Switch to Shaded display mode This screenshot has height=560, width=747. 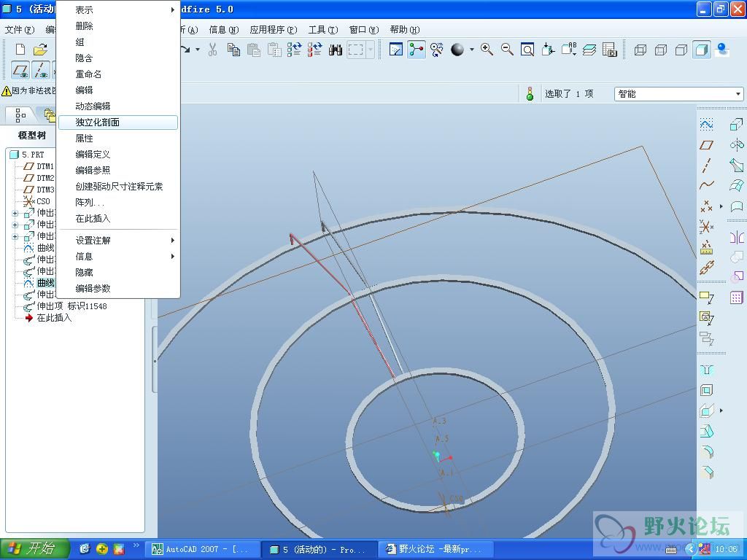(702, 50)
